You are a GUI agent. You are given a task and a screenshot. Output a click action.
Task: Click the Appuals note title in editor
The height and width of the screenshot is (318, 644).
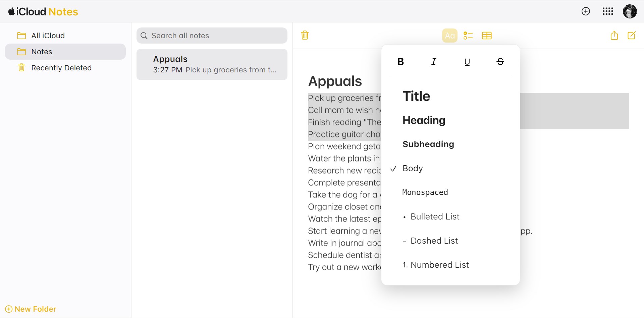point(335,81)
